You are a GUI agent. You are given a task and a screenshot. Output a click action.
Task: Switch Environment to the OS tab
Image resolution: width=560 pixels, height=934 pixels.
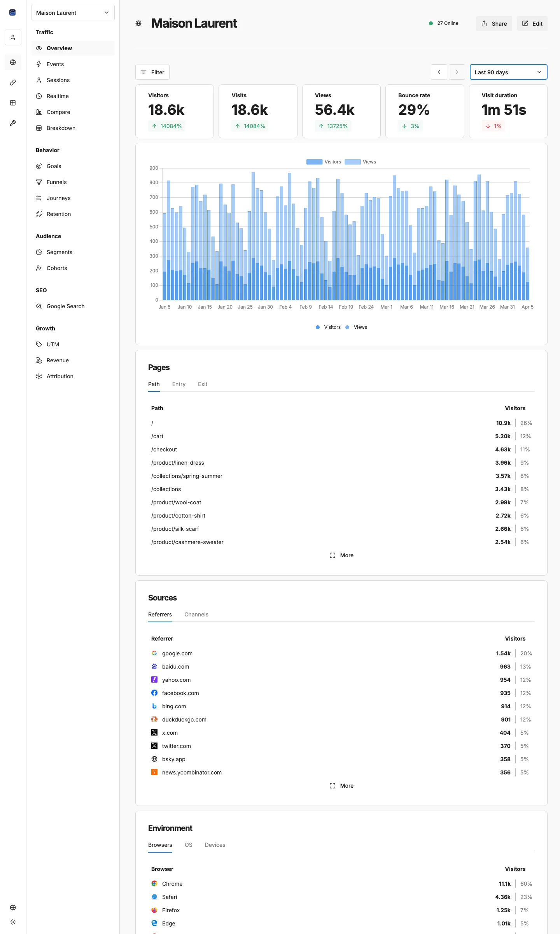point(189,845)
